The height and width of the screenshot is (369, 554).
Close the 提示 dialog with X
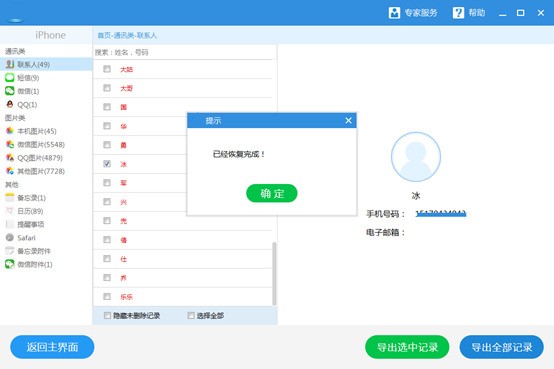click(x=348, y=121)
